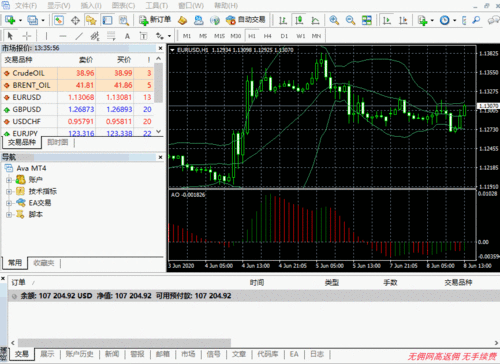Click the zoom in magnifier icon
Viewport: 500px width, 364px height.
334,20
